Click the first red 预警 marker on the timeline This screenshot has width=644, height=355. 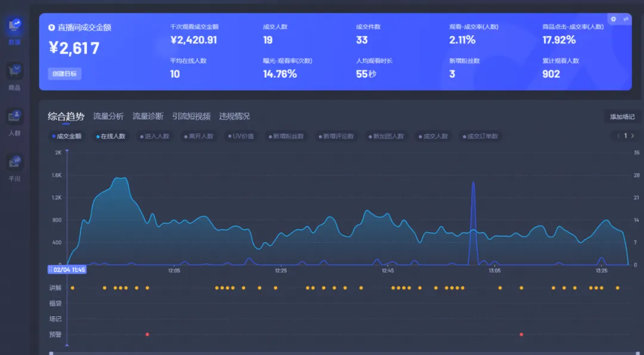(x=147, y=334)
